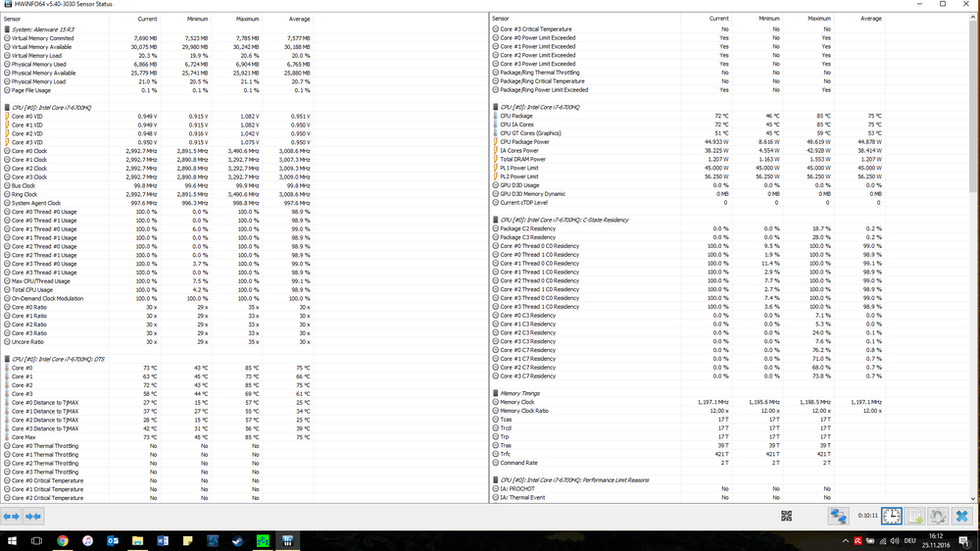
Task: Show hidden system tray icons
Action: (x=846, y=540)
